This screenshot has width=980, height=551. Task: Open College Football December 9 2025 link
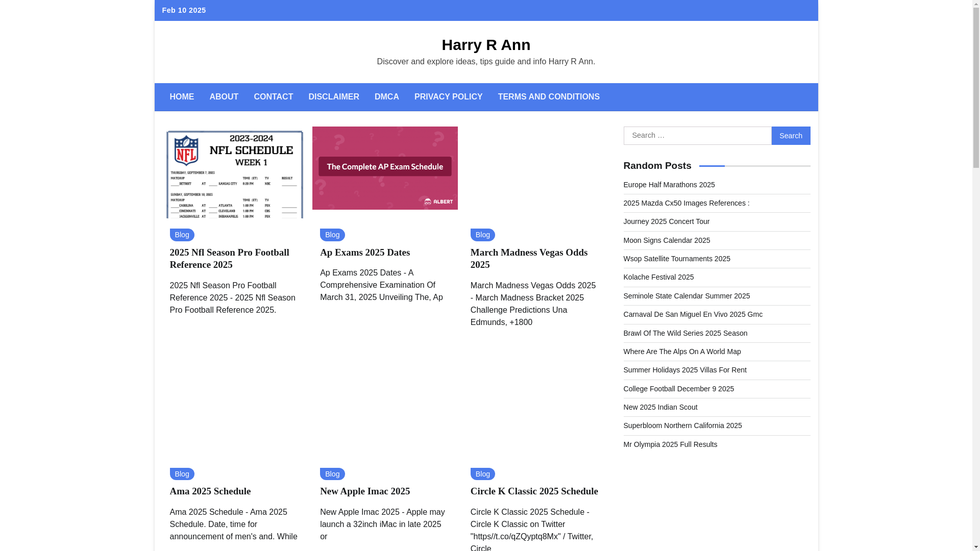(678, 389)
